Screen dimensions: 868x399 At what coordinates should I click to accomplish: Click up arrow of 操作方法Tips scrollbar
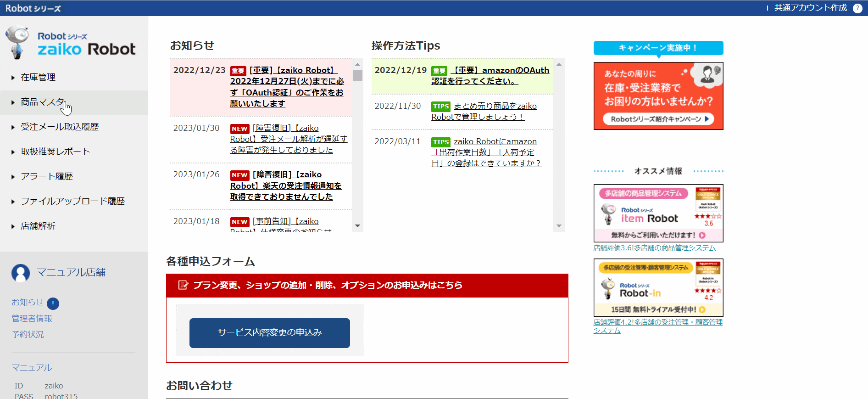point(558,64)
